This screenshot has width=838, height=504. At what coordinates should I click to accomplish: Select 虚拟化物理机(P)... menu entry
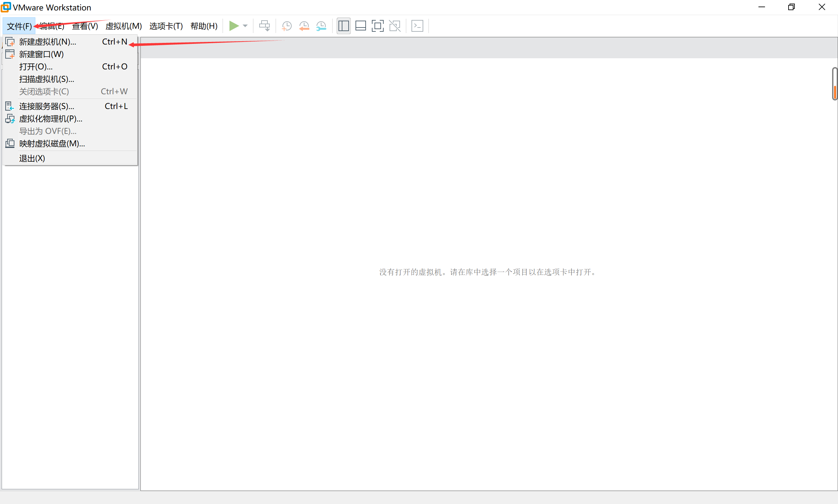70,119
